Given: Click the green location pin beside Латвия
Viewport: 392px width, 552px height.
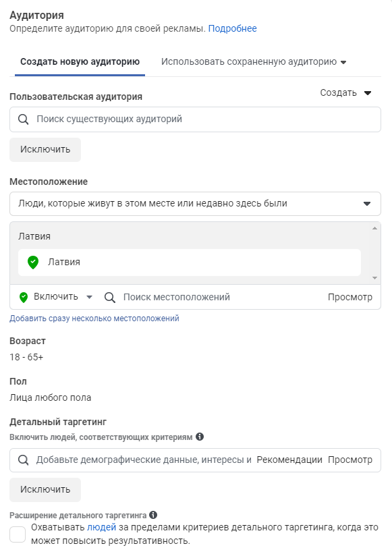Looking at the screenshot, I should [x=33, y=263].
